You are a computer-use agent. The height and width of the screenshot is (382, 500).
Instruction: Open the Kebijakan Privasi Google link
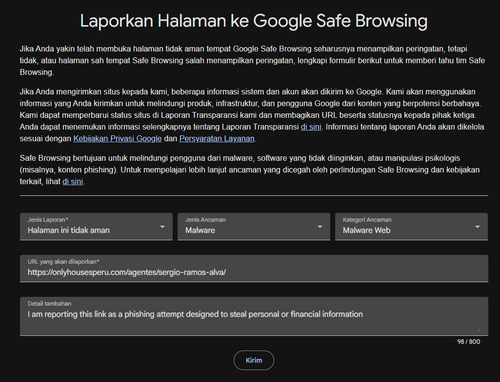pyautogui.click(x=117, y=139)
